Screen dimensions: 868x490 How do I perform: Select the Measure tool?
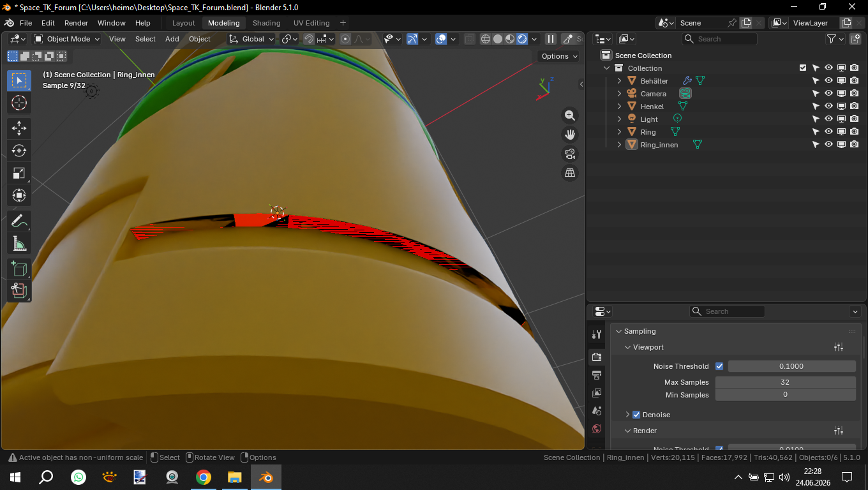click(19, 244)
